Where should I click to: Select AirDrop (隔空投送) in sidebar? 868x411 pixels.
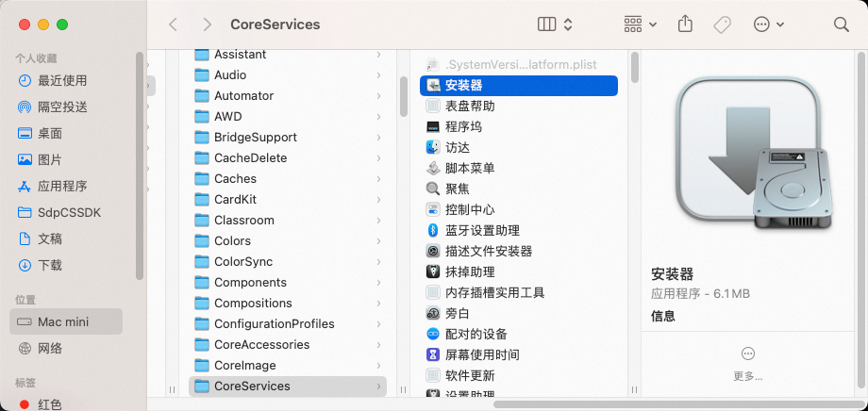click(62, 107)
